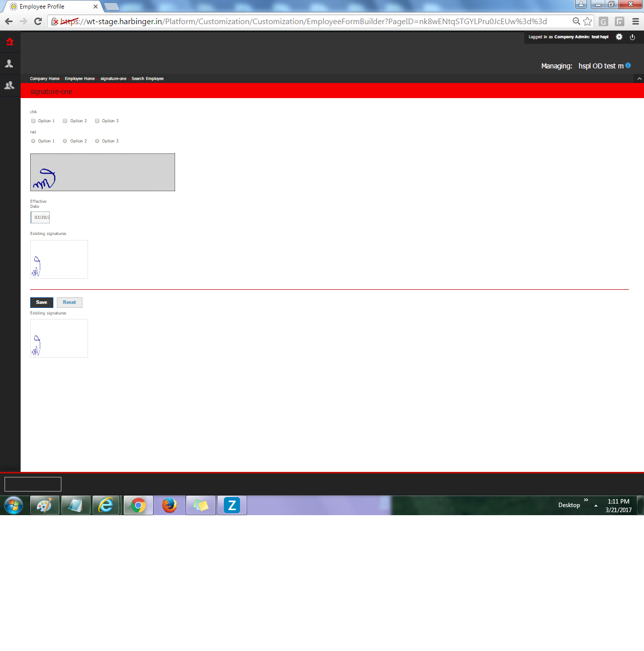Click the Reset button
644x651 pixels.
[x=69, y=302]
